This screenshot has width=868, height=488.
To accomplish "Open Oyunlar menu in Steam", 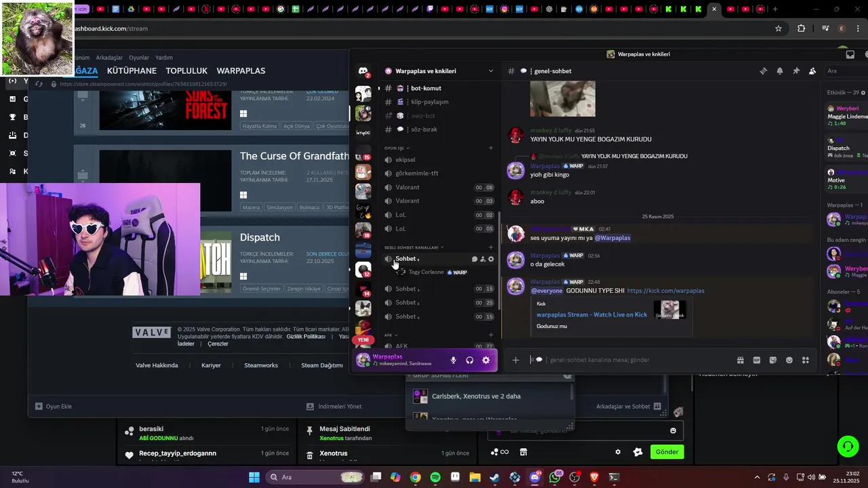I will [x=139, y=58].
